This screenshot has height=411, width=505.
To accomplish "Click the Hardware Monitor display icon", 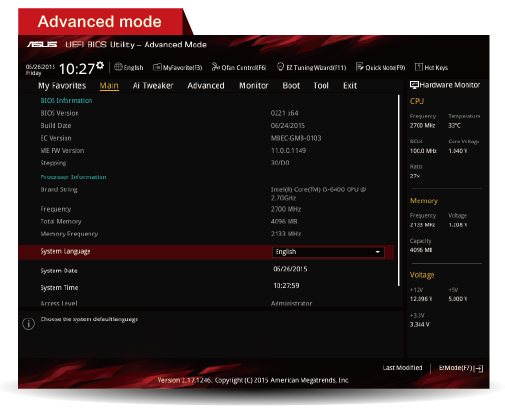I will pyautogui.click(x=414, y=85).
